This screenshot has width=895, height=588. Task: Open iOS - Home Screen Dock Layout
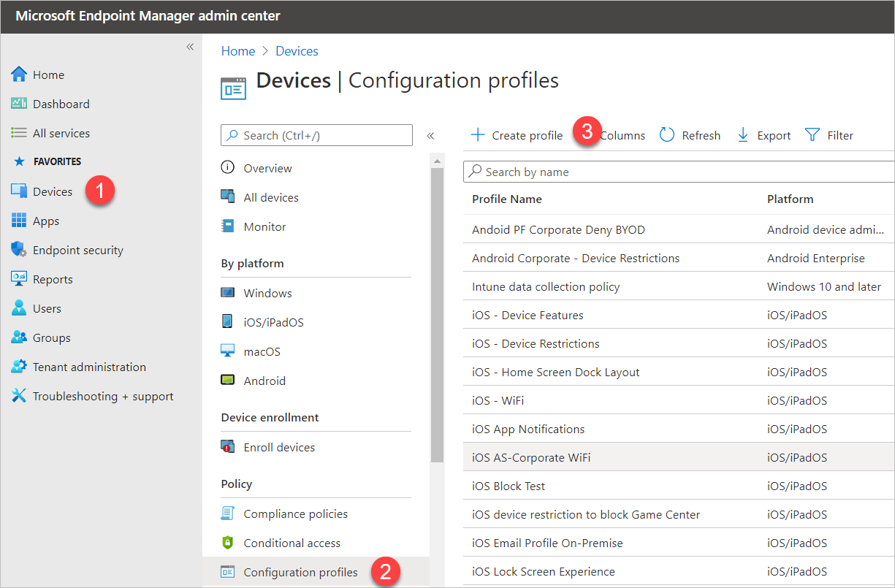click(556, 372)
